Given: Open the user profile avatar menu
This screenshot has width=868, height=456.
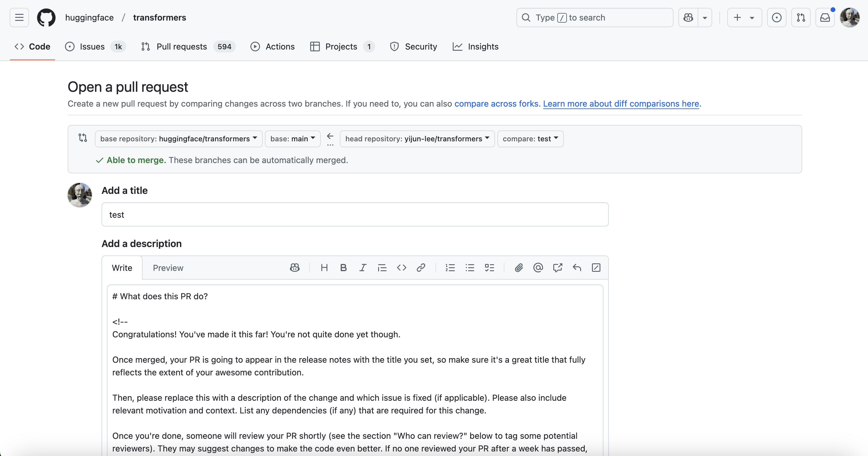Looking at the screenshot, I should coord(850,18).
